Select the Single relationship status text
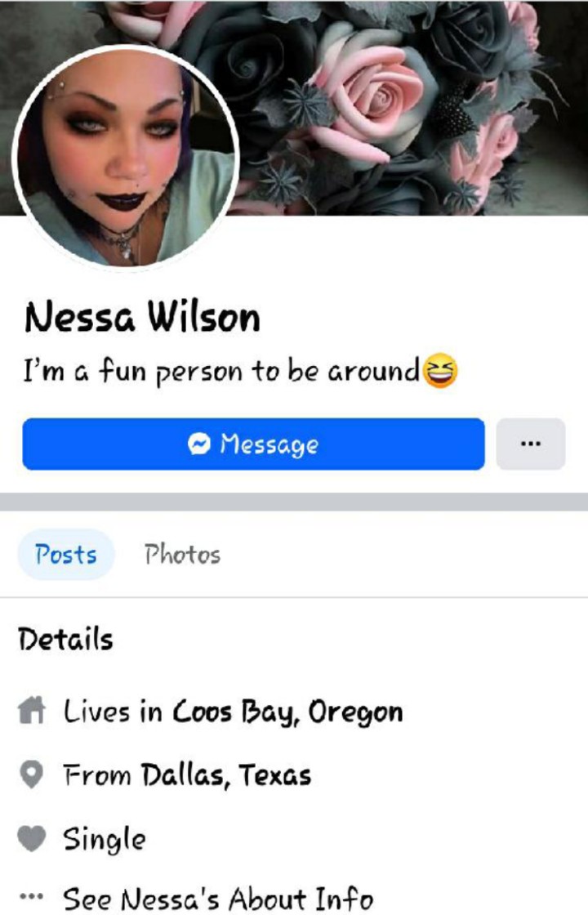The height and width of the screenshot is (915, 588). [105, 840]
